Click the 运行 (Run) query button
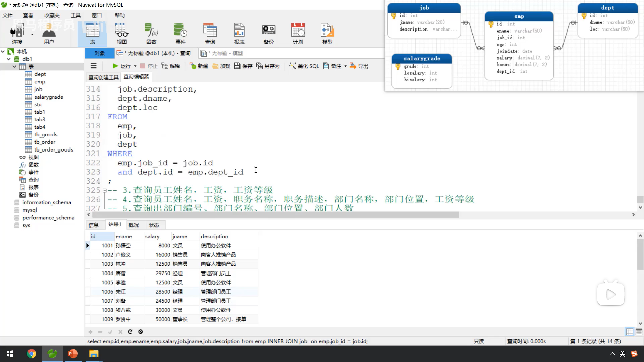Image resolution: width=644 pixels, height=362 pixels. [121, 66]
